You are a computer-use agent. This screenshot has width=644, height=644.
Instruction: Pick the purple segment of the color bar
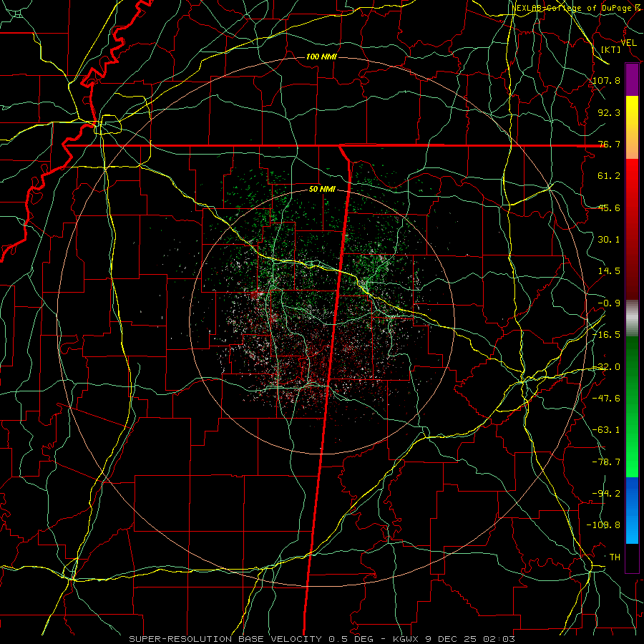click(632, 79)
